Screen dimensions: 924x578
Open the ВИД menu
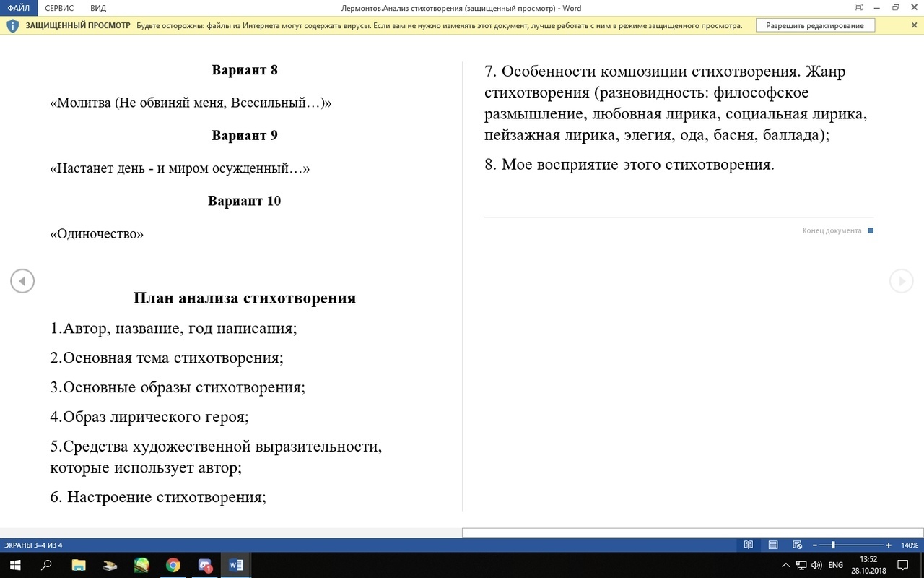point(98,8)
